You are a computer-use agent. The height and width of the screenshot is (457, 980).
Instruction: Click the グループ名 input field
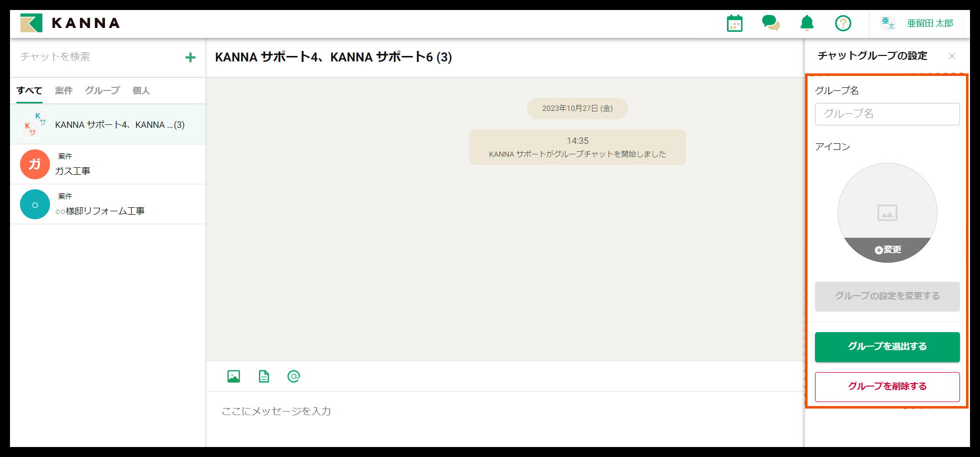[887, 114]
